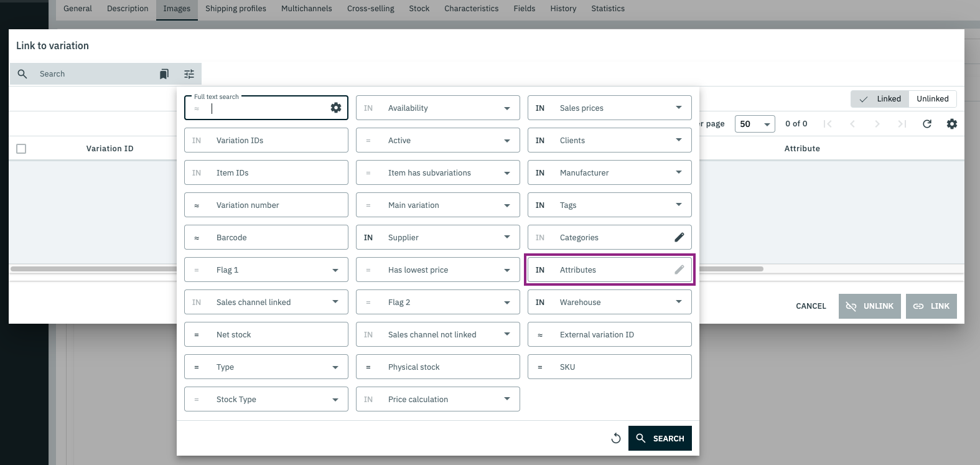Open full text search settings gear
Image resolution: width=980 pixels, height=465 pixels.
click(x=336, y=108)
